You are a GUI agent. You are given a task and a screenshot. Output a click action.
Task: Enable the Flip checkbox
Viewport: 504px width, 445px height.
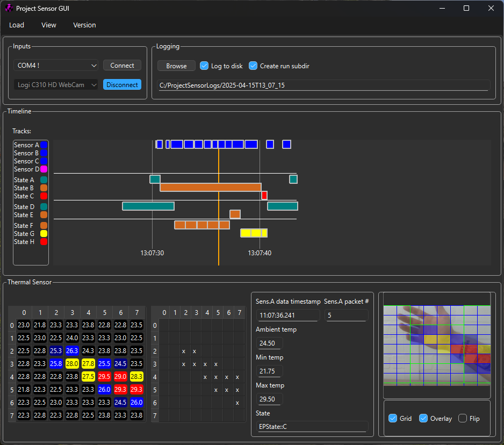coord(462,418)
